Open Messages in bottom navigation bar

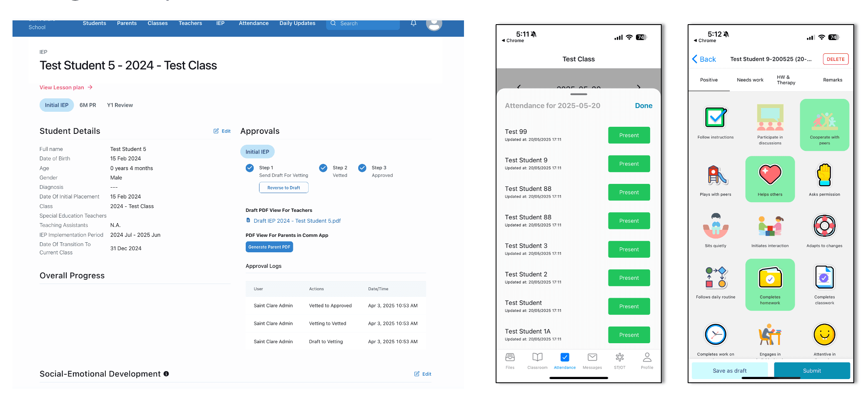click(592, 361)
